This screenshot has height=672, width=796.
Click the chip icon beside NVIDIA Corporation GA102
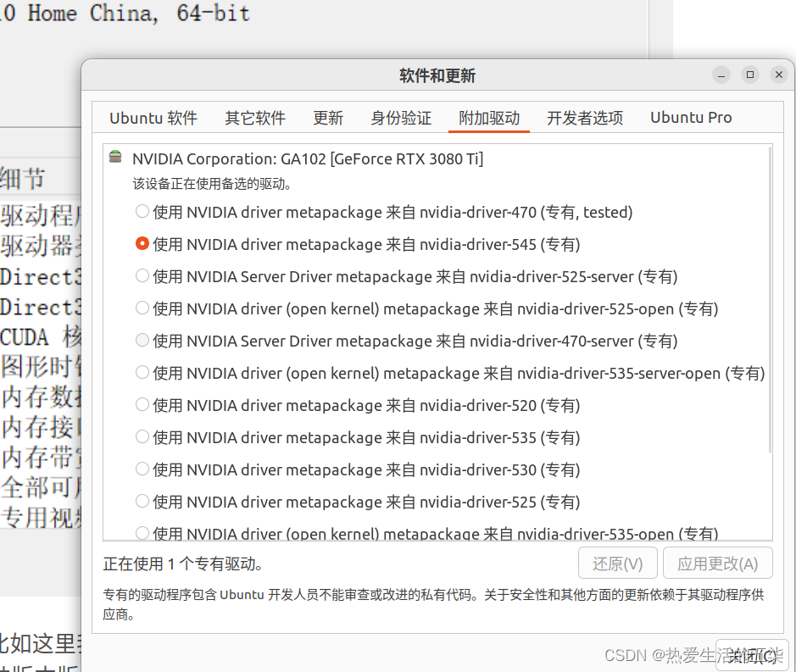(114, 158)
